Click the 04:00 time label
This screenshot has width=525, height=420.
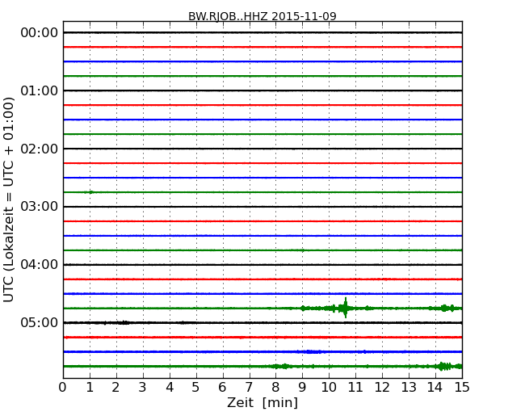[40, 265]
